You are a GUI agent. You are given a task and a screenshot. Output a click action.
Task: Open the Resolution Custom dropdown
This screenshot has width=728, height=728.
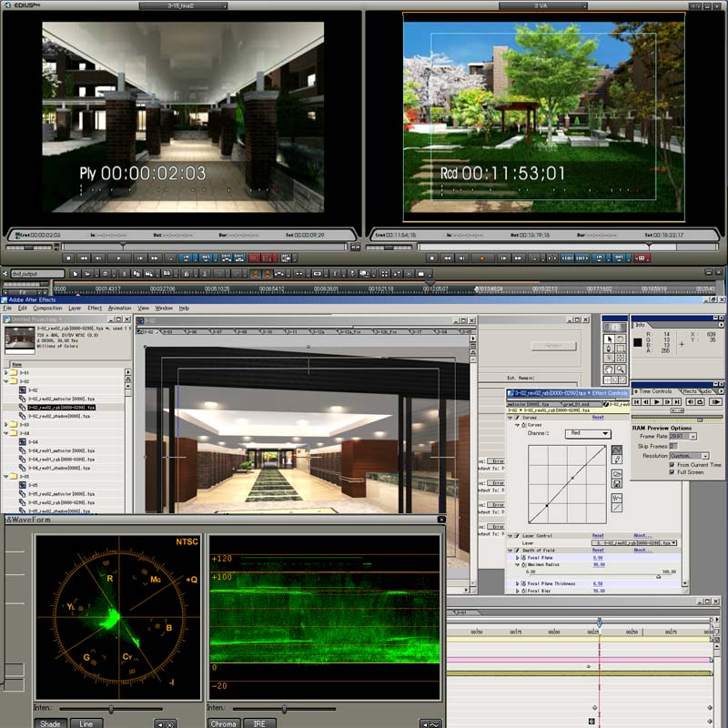click(690, 456)
